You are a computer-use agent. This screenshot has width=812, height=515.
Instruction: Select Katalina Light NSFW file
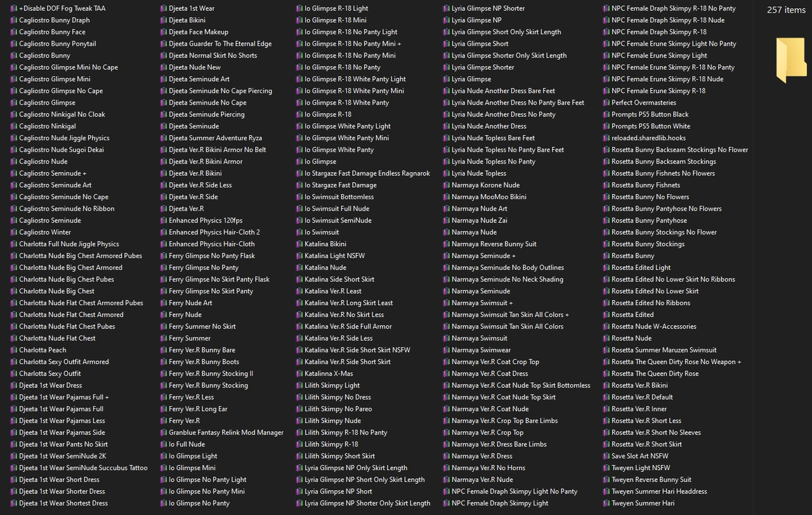(334, 256)
